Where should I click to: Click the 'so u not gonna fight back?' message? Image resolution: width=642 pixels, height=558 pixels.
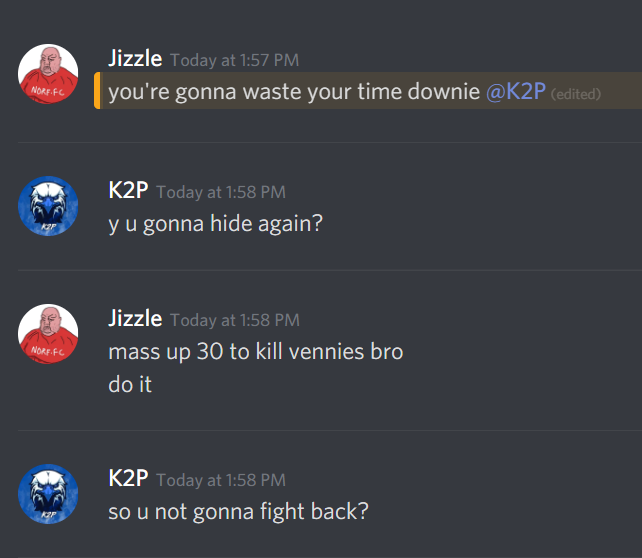[x=238, y=512]
